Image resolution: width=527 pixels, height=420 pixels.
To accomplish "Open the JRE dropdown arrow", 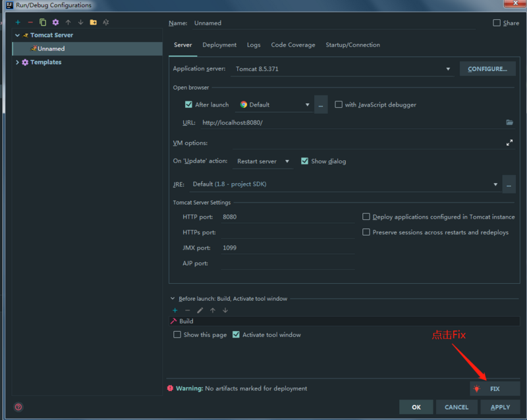I will tap(495, 184).
